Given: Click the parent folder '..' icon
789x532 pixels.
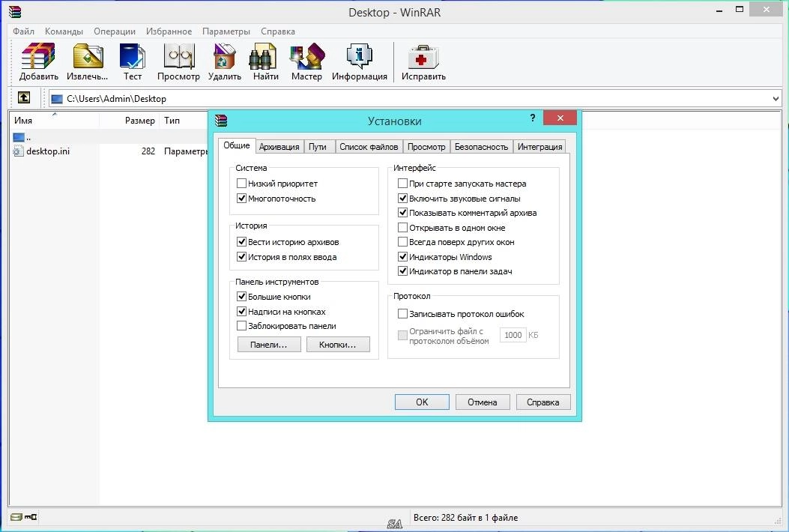Looking at the screenshot, I should [19, 137].
